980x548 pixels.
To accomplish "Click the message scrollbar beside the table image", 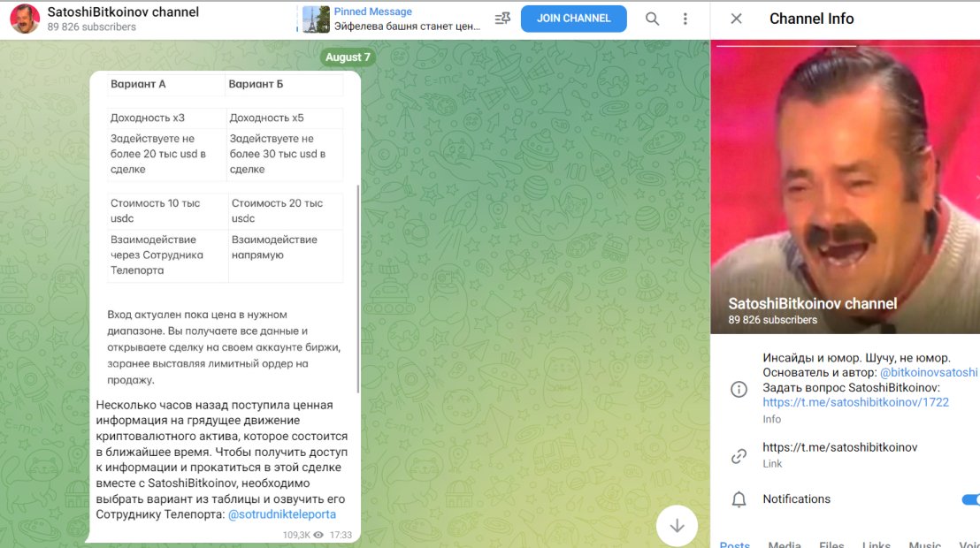I will pos(358,289).
